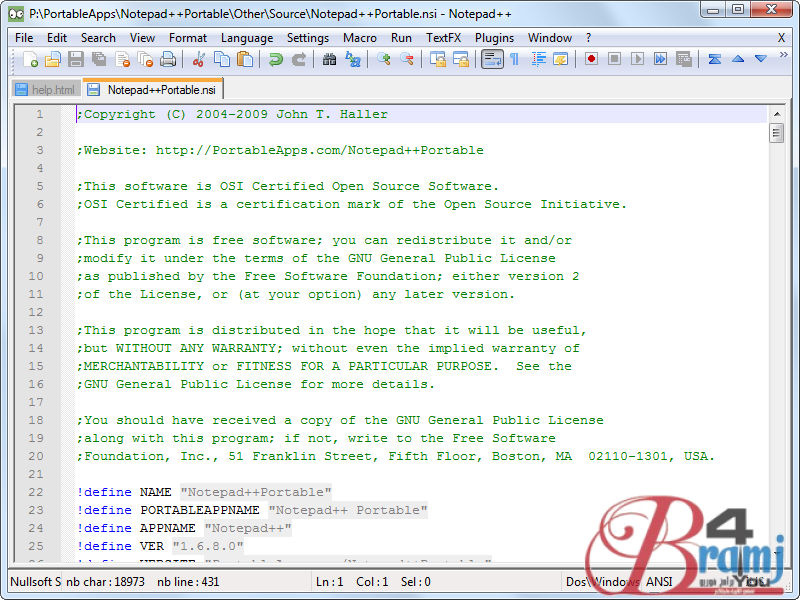Image resolution: width=800 pixels, height=600 pixels.
Task: Open the Language menu
Action: click(x=246, y=38)
